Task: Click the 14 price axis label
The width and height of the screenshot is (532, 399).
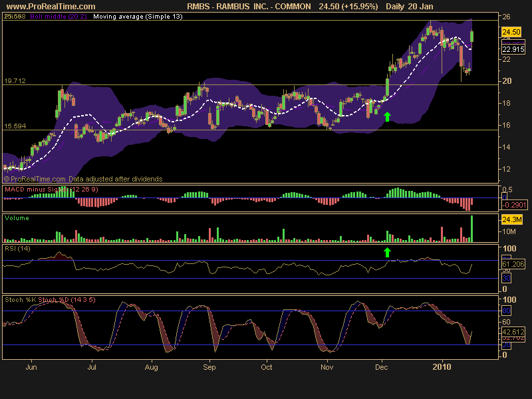Action: (x=506, y=147)
